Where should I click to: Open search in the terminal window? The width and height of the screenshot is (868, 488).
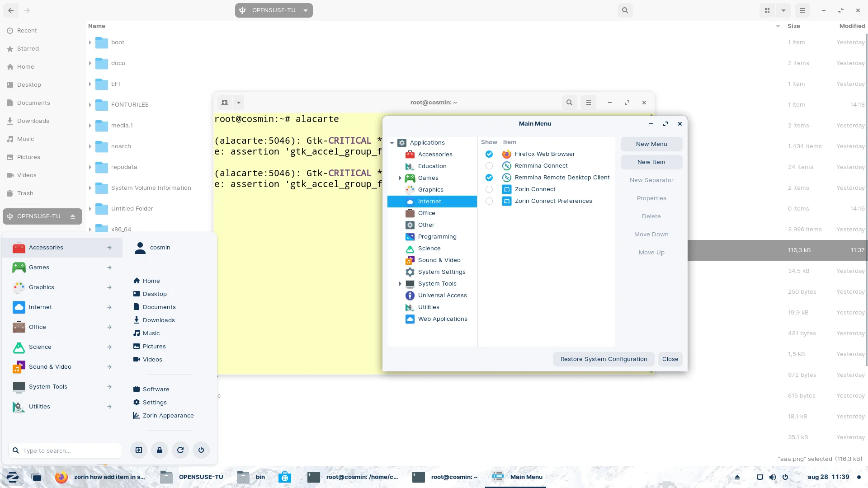click(569, 103)
